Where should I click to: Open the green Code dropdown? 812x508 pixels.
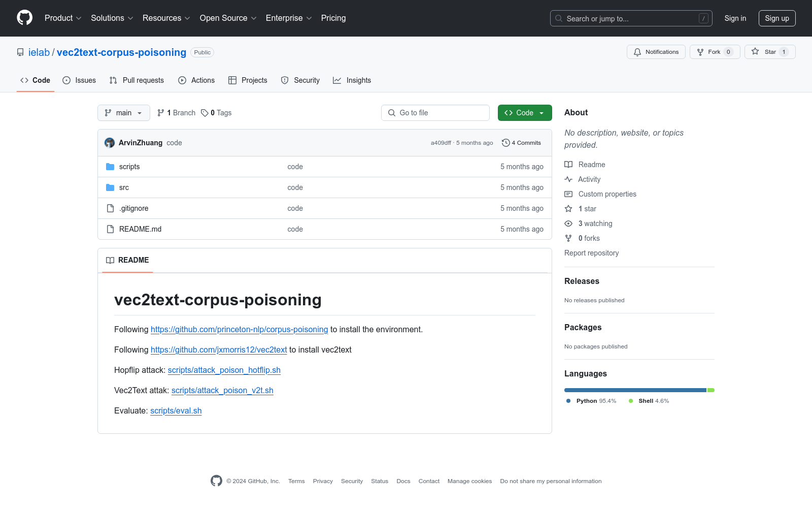[525, 113]
